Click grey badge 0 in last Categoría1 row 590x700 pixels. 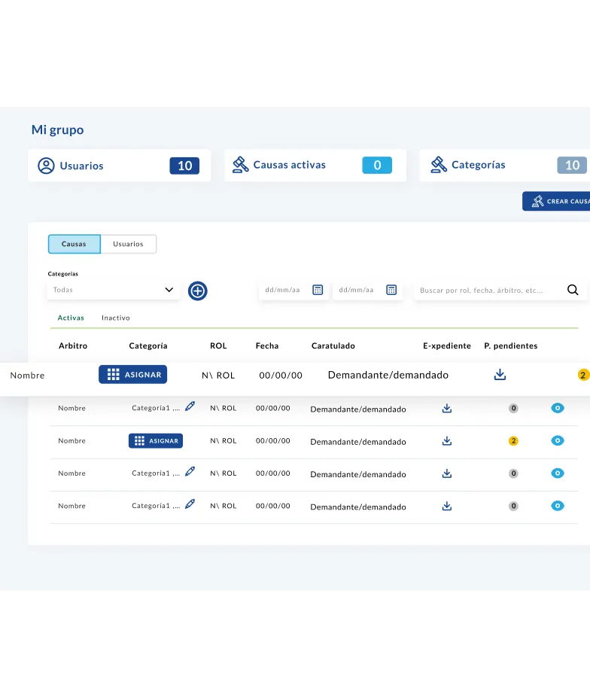(x=513, y=507)
